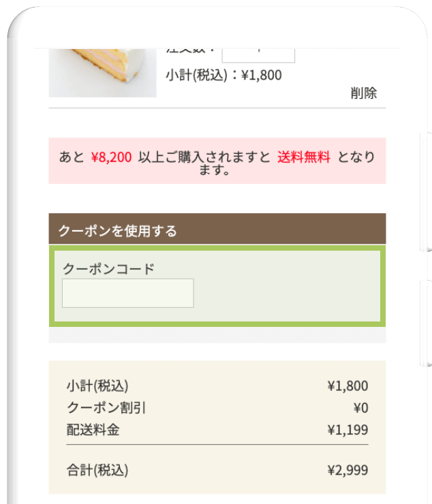Click into the クーポンコード input field
Viewport: 432px width, 504px height.
pyautogui.click(x=127, y=293)
